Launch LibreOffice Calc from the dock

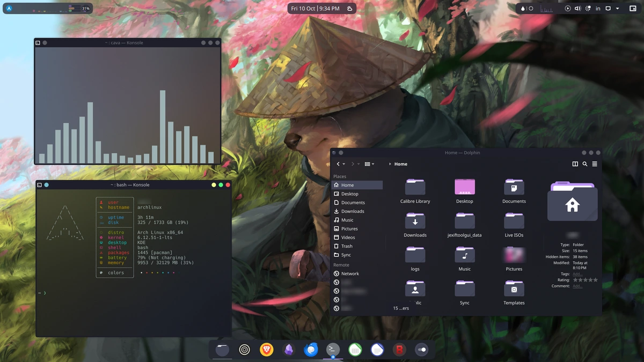click(355, 350)
